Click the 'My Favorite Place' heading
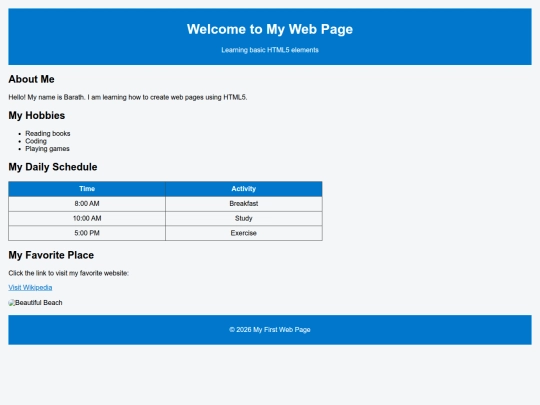 (x=51, y=255)
